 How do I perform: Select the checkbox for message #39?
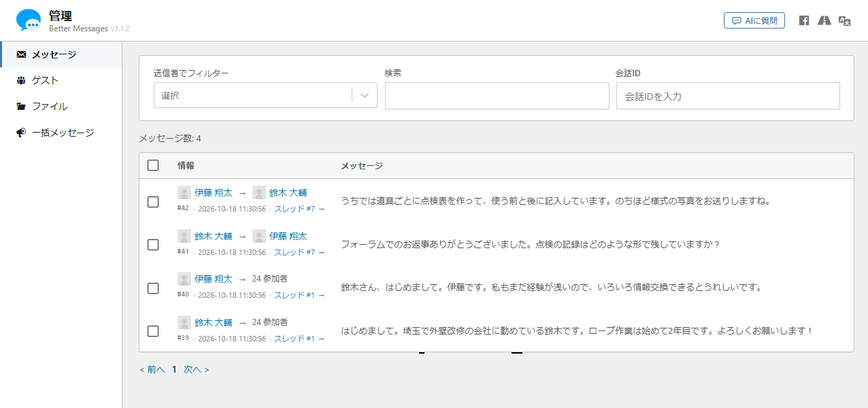pos(153,331)
